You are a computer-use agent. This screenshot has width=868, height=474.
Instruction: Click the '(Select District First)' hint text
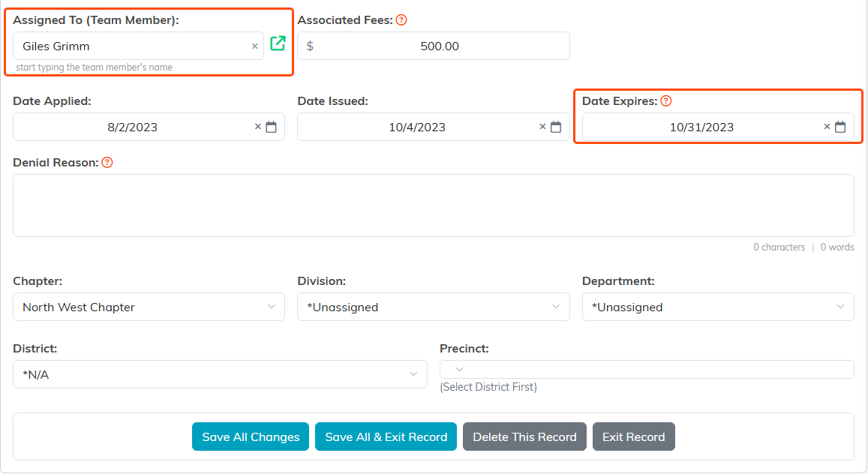coord(488,387)
